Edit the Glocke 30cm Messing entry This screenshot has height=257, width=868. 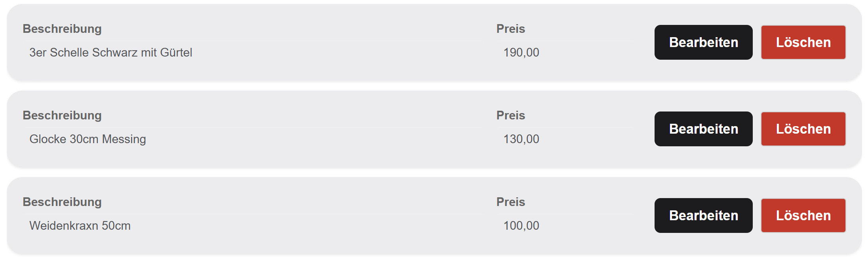click(x=703, y=129)
